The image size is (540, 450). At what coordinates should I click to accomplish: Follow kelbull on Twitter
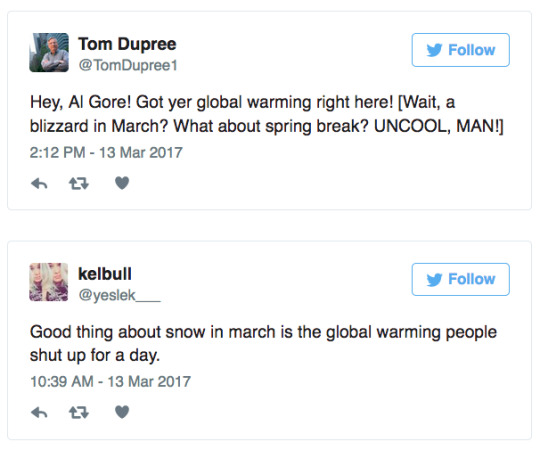460,279
